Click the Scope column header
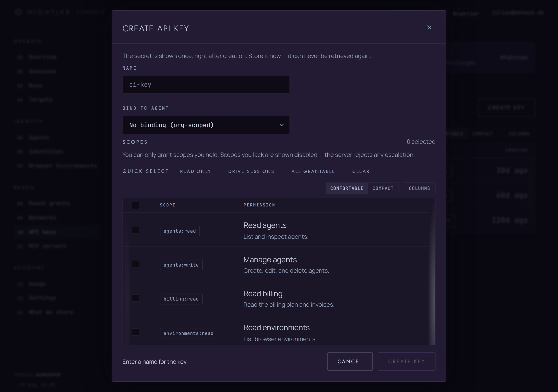The image size is (558, 392). click(x=168, y=205)
